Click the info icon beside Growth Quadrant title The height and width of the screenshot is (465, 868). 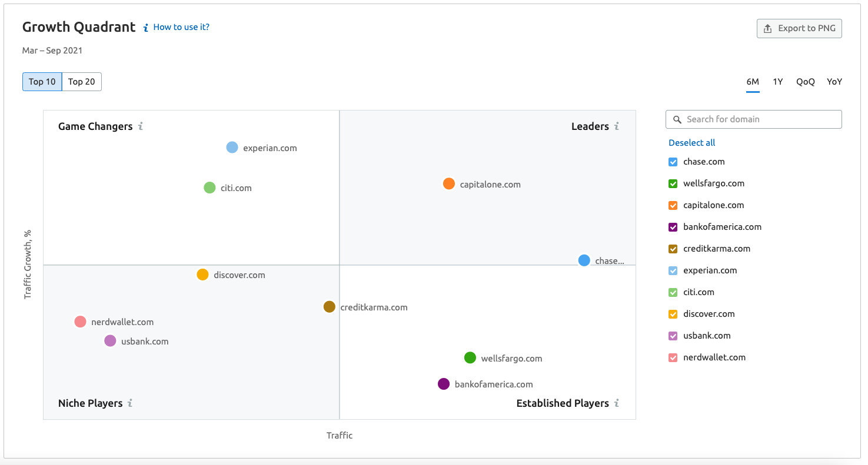click(146, 28)
